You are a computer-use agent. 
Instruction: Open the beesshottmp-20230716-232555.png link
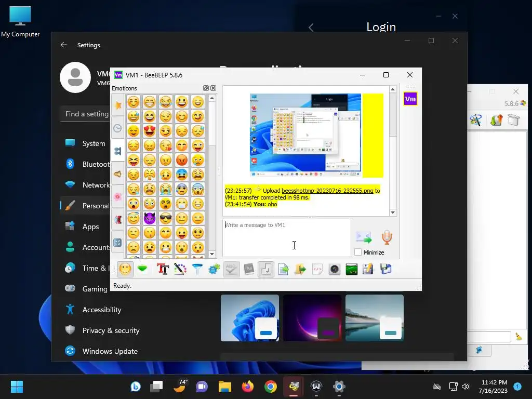coord(327,191)
